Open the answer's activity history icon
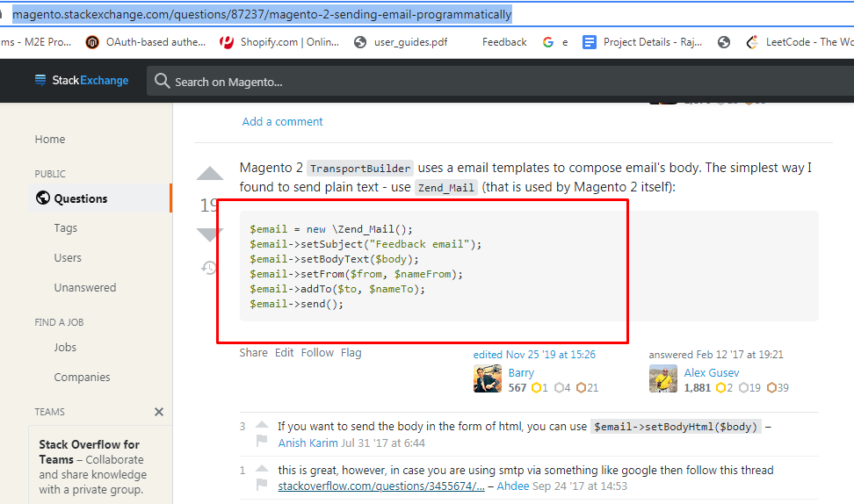The height and width of the screenshot is (504, 854). click(209, 268)
